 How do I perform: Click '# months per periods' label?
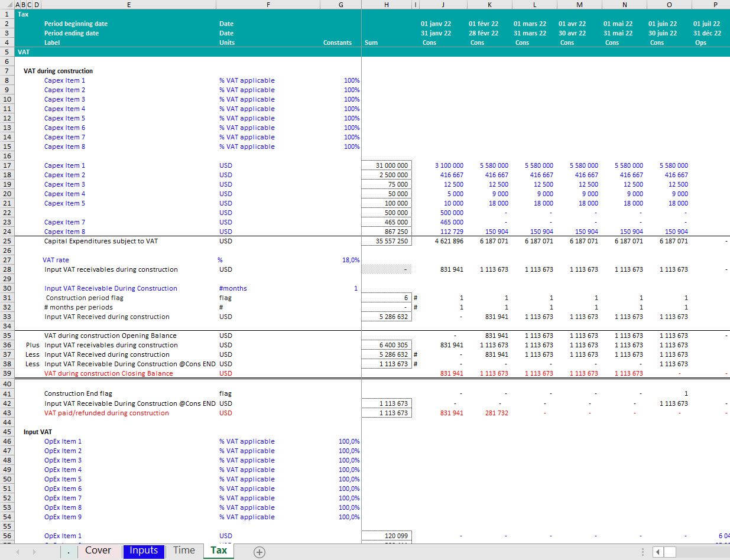coord(79,307)
